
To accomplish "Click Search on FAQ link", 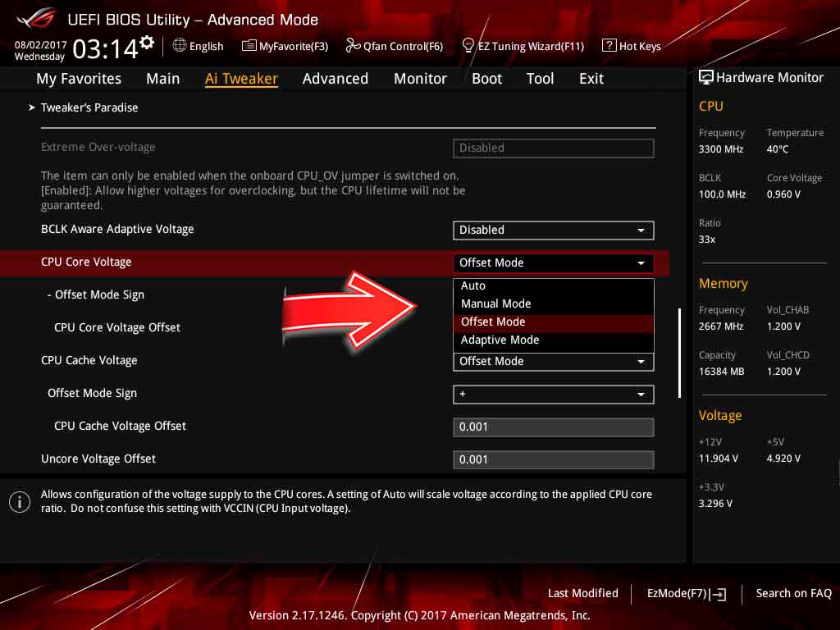I will 793,594.
